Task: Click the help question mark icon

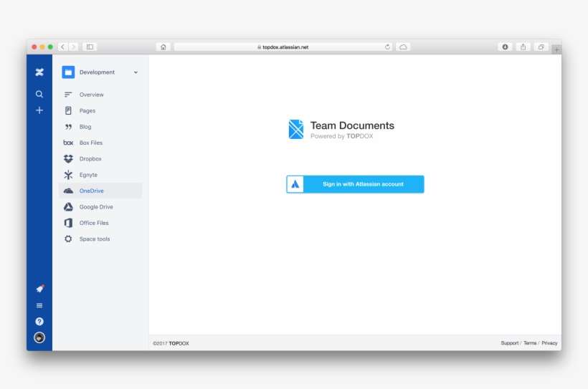Action: (x=39, y=322)
